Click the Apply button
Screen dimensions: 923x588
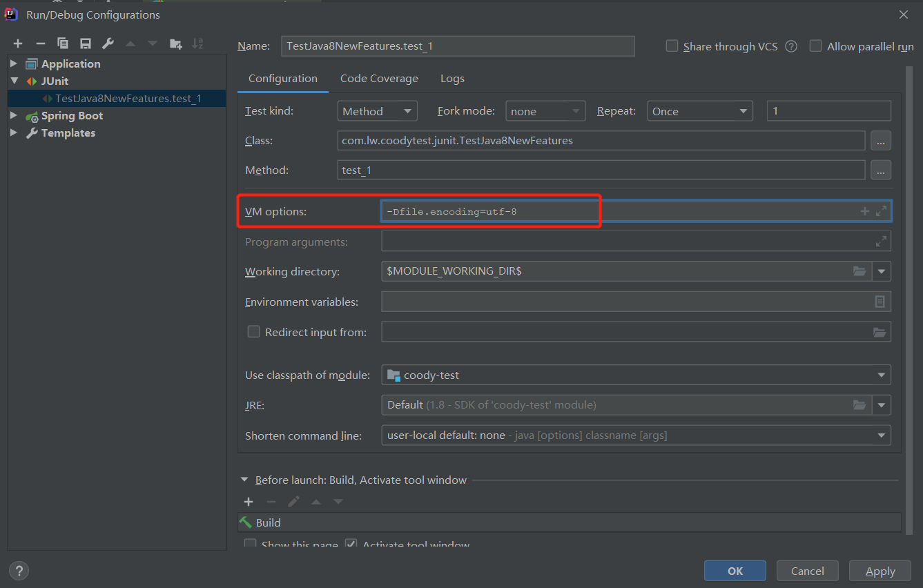coord(880,571)
